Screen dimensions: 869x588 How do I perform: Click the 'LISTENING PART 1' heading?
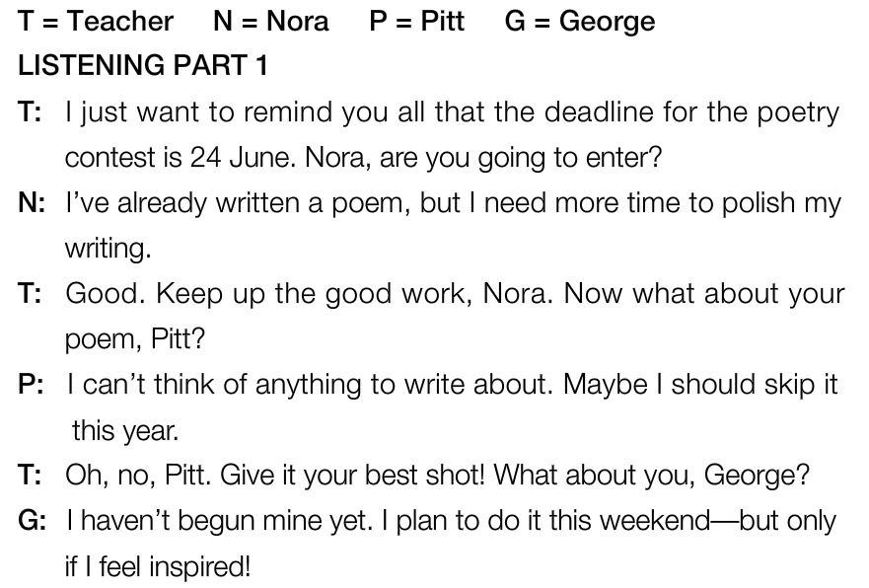pos(143,65)
